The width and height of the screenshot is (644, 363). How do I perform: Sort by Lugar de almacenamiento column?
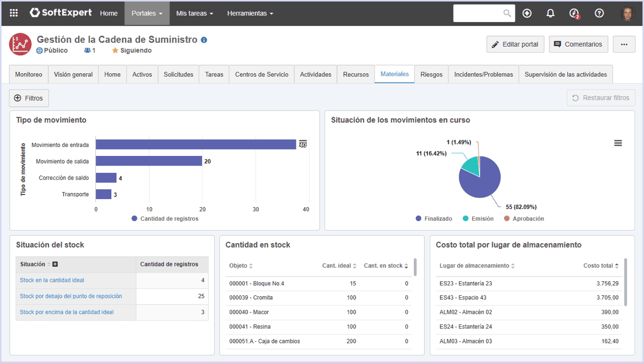point(513,266)
